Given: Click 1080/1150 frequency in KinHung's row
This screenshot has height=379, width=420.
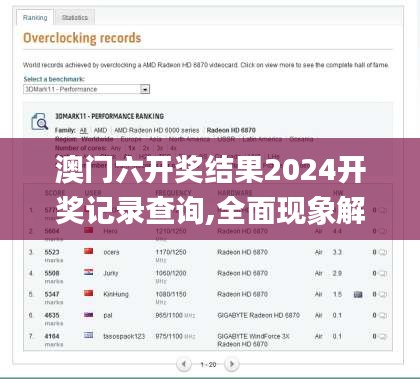Looking at the screenshot, I should [x=171, y=294].
